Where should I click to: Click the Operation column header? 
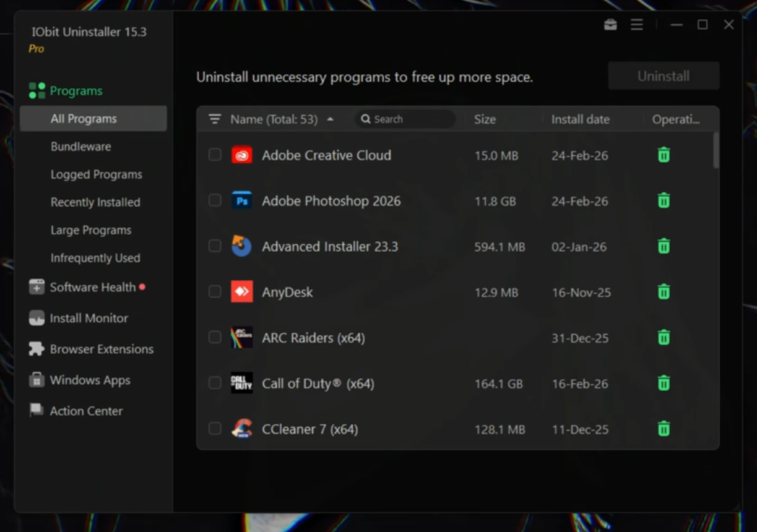point(676,119)
